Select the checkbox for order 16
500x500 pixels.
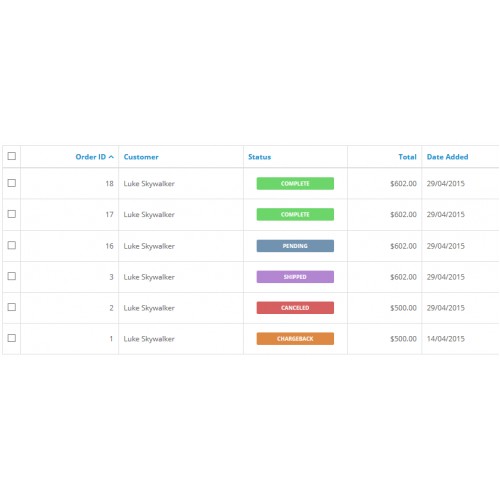coord(12,245)
